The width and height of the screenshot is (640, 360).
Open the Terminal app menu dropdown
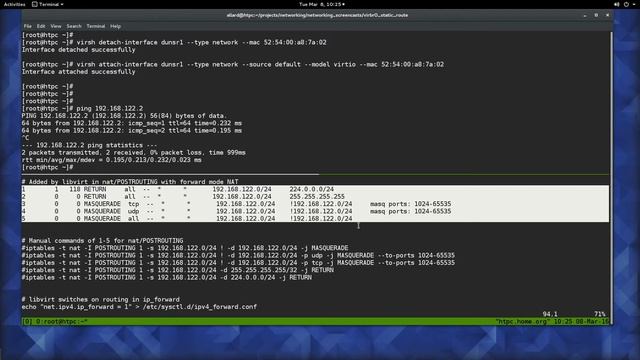pos(48,4)
